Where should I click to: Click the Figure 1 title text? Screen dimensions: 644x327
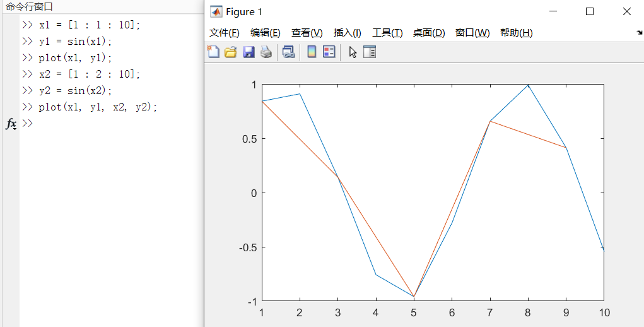(244, 12)
